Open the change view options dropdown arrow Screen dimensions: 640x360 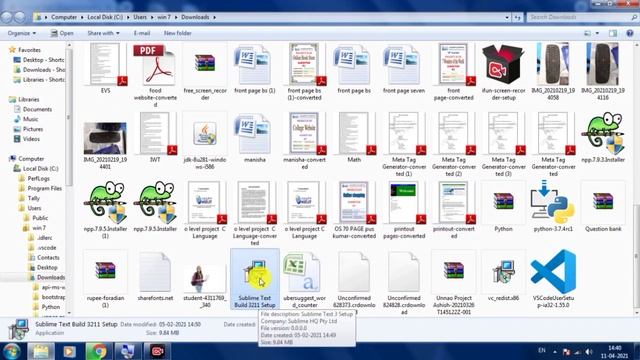point(598,33)
